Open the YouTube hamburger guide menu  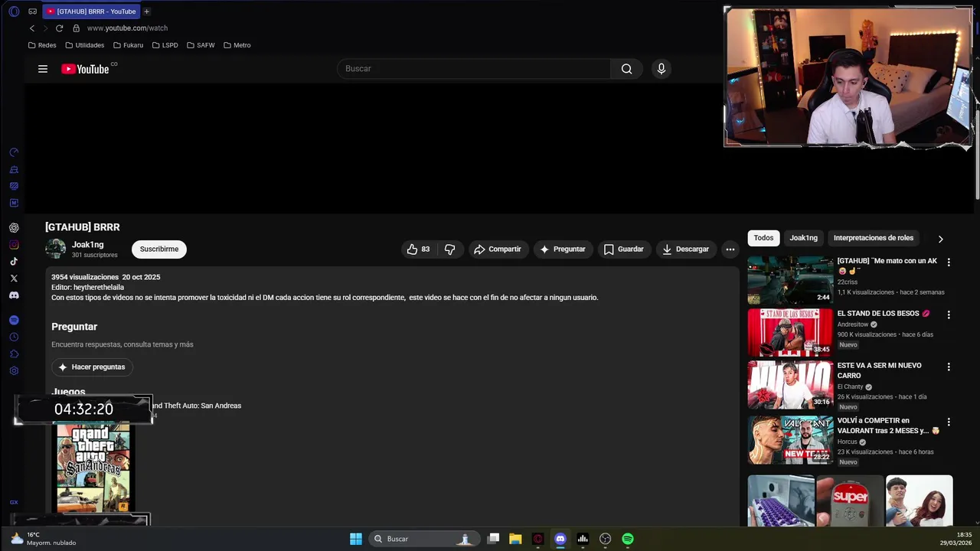coord(43,69)
